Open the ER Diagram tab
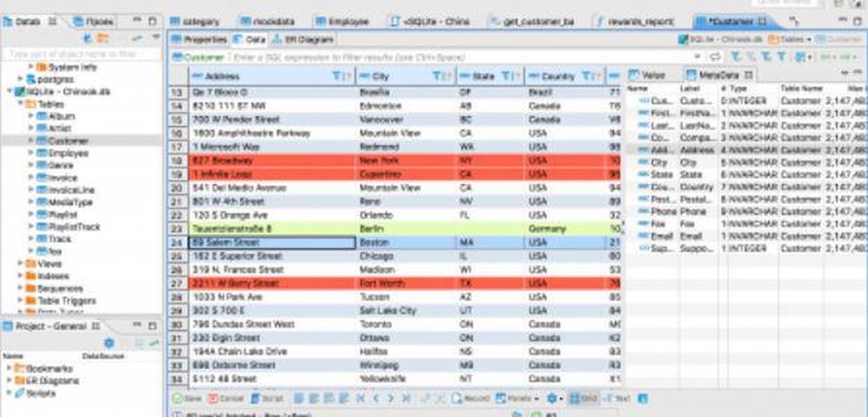 click(303, 39)
